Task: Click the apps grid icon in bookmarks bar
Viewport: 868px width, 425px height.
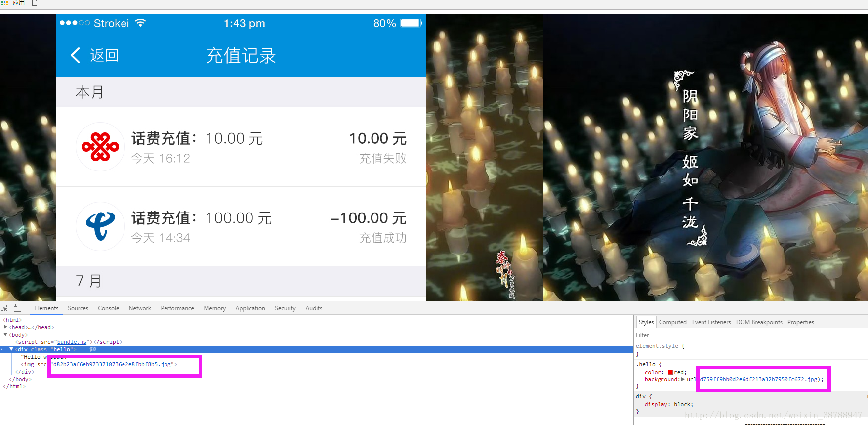Action: coord(4,3)
